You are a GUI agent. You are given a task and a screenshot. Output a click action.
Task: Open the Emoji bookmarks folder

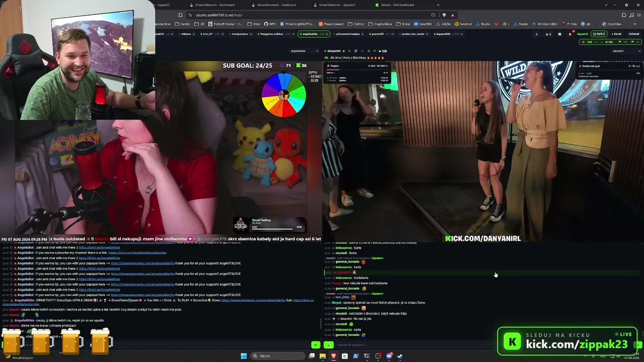point(403,24)
